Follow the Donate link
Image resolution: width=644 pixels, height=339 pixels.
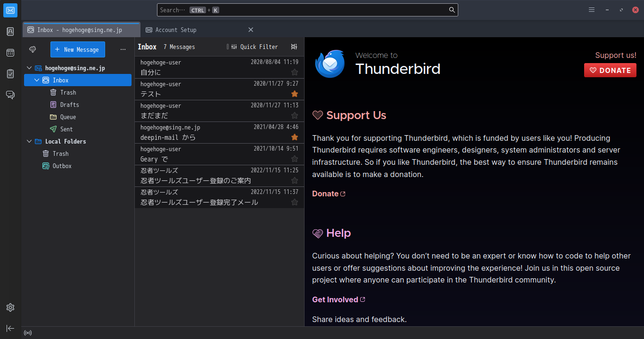[x=329, y=194]
